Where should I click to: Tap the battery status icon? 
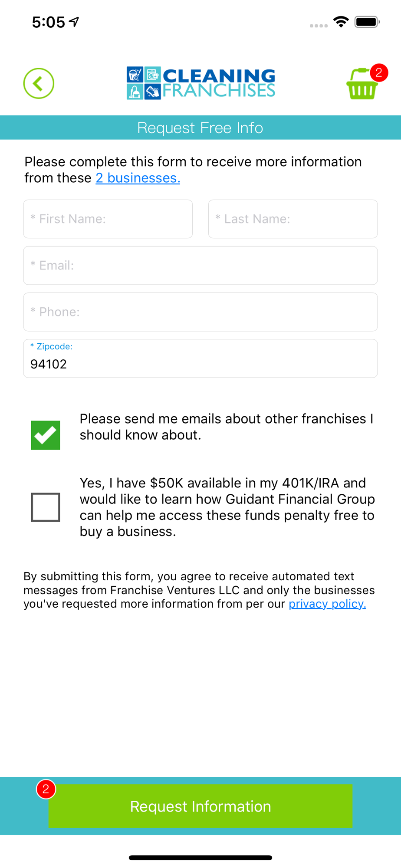coord(367,22)
